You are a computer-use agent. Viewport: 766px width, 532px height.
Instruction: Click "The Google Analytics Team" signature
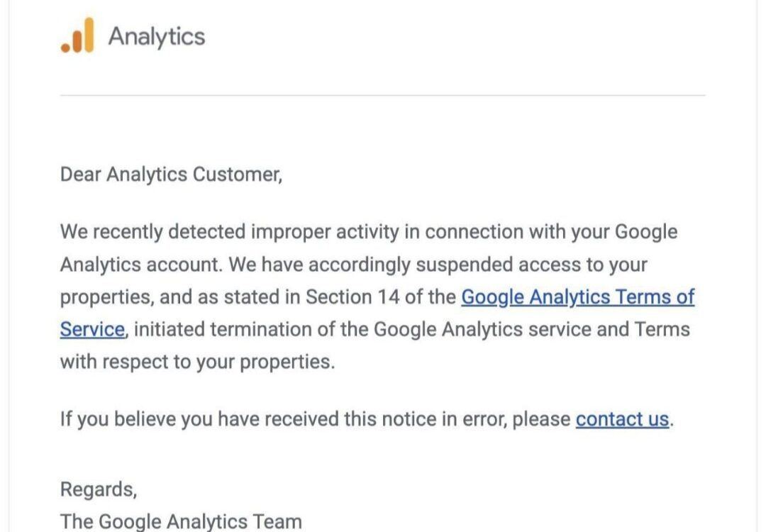point(181,521)
